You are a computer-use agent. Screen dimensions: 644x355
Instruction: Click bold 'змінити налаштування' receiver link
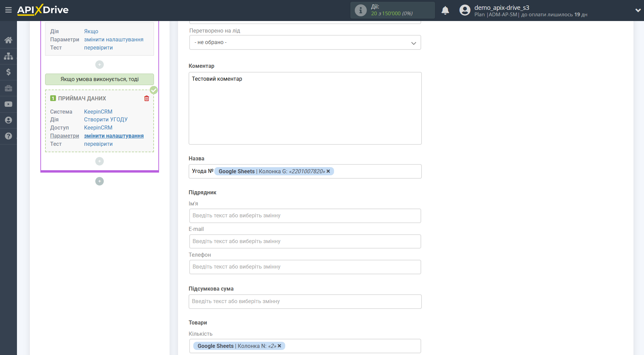pyautogui.click(x=114, y=136)
